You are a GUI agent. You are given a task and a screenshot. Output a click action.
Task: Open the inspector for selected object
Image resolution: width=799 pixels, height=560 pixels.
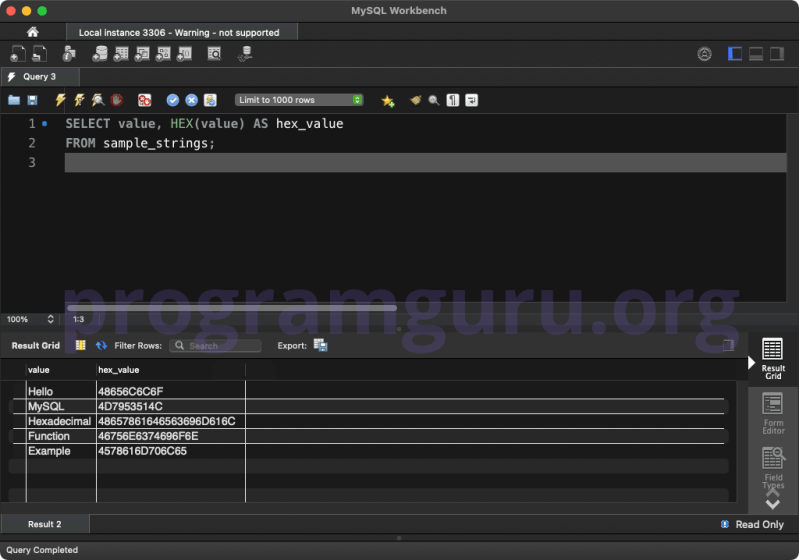point(69,54)
